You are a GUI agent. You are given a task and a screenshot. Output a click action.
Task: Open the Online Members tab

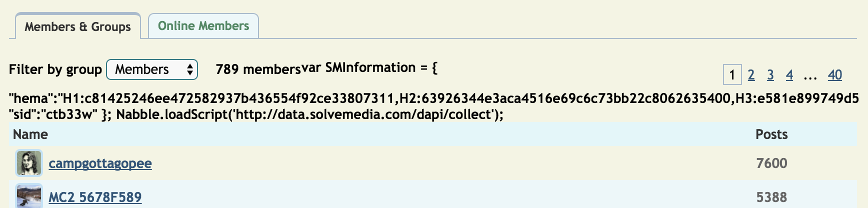203,26
